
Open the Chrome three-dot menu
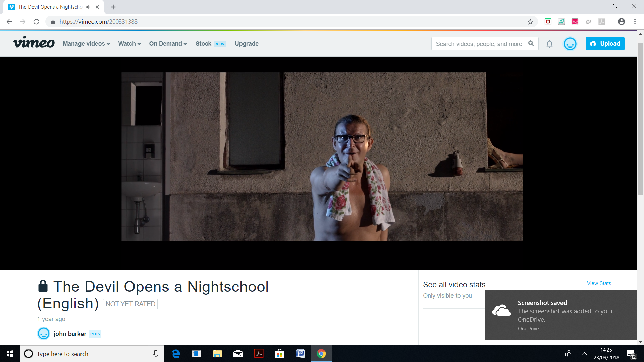click(x=635, y=22)
